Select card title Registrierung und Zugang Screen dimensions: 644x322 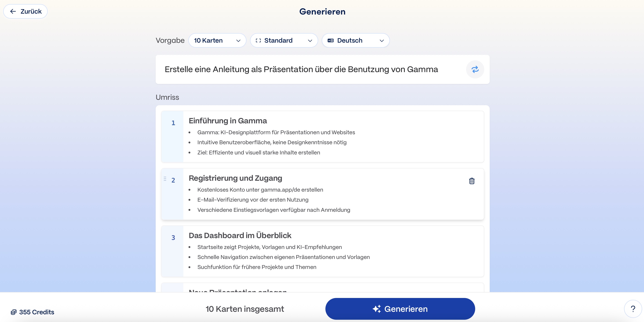coord(235,178)
